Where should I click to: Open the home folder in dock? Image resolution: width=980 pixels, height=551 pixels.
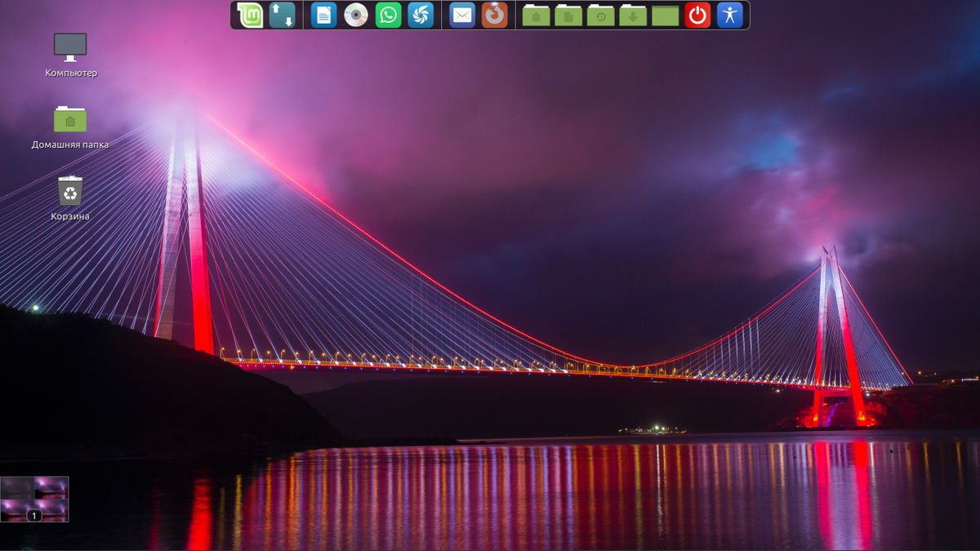pyautogui.click(x=536, y=15)
